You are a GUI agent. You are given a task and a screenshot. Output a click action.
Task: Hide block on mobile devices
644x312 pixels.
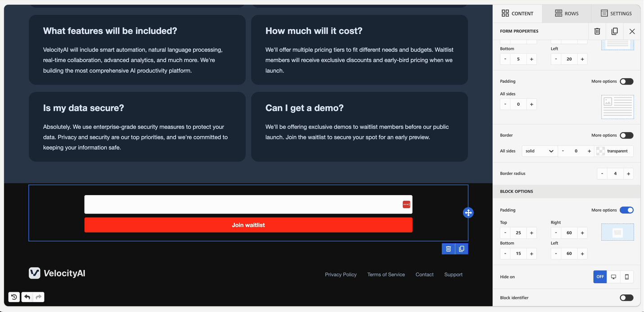pyautogui.click(x=626, y=277)
